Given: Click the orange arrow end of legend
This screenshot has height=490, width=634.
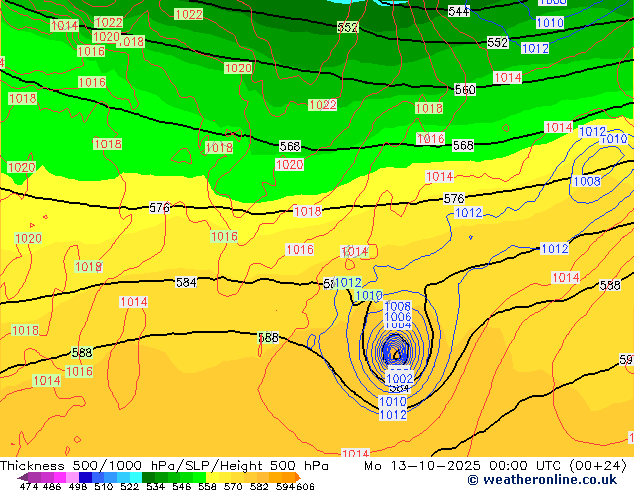Looking at the screenshot, I should 298,477.
